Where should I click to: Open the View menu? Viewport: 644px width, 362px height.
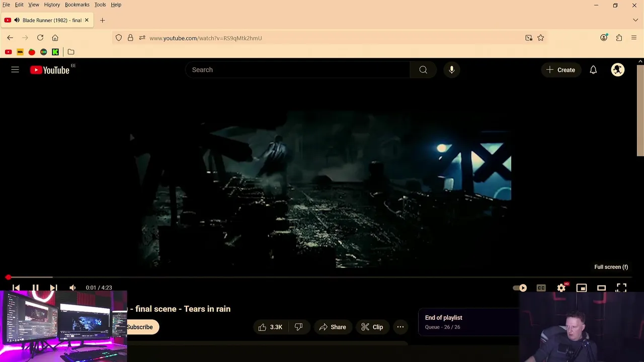click(x=34, y=5)
